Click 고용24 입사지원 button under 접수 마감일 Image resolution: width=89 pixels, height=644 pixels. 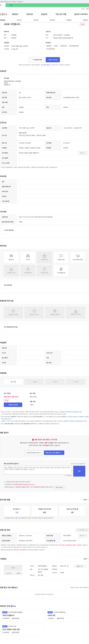pyautogui.click(x=13, y=405)
